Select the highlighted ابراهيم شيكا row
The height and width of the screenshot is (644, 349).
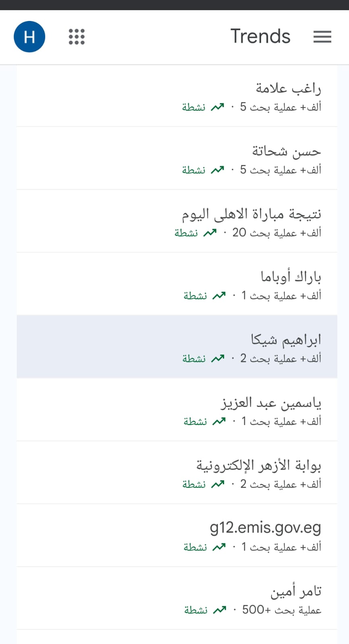177,347
